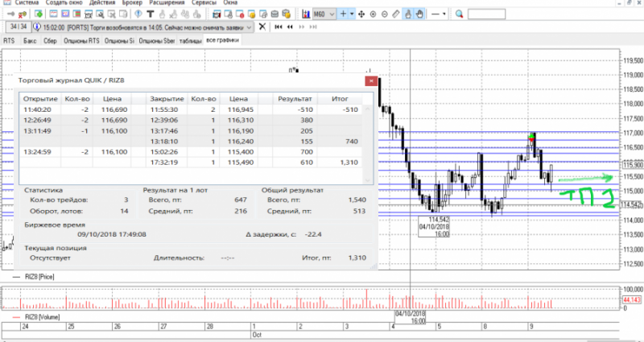Screen dimensions: 644x342
Task: Click the red-green striped table icon
Action: click(x=76, y=14)
